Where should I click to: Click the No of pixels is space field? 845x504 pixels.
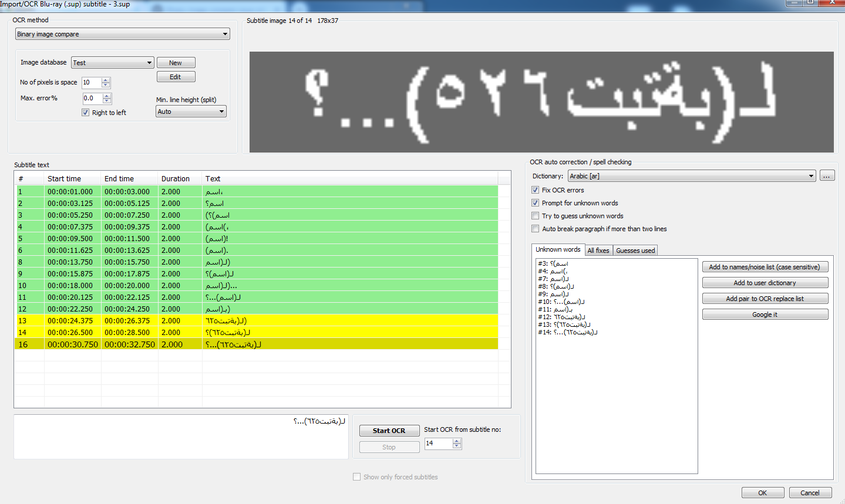point(92,83)
